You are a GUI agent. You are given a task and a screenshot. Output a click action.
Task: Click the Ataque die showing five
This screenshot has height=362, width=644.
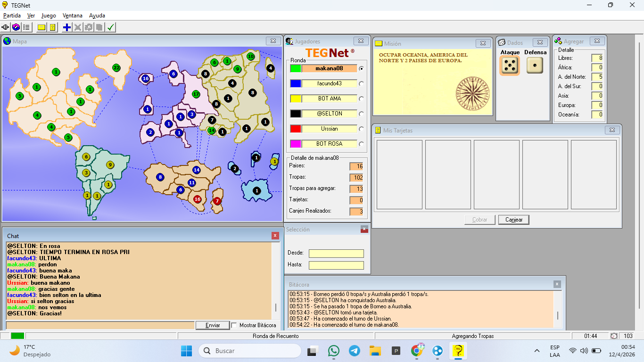(x=510, y=66)
